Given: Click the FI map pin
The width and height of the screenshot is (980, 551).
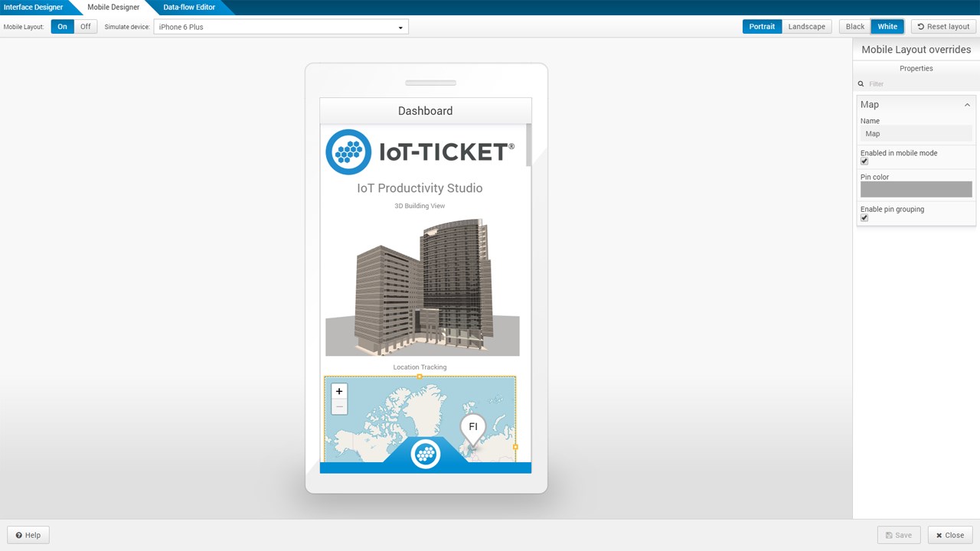Looking at the screenshot, I should pyautogui.click(x=472, y=430).
